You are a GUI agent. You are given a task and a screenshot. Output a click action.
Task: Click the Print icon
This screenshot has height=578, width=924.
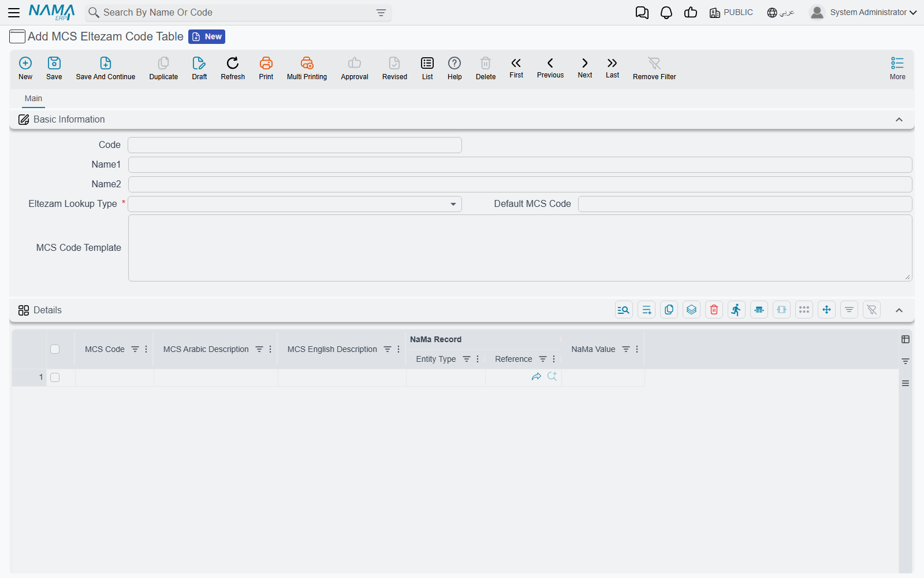[266, 68]
